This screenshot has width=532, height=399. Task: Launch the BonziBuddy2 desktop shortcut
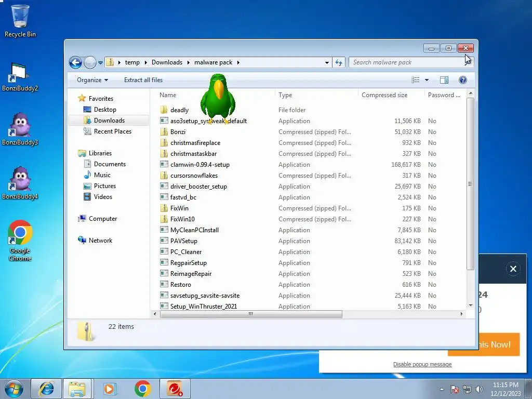(20, 77)
